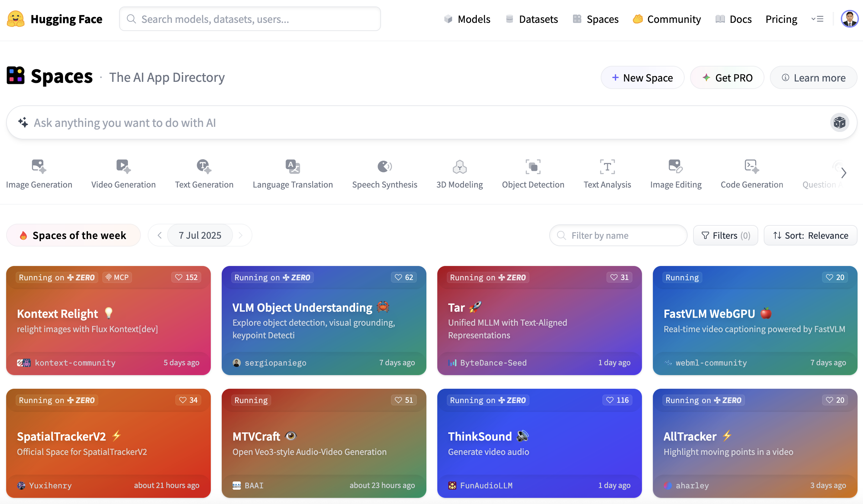Like VLM Object Understanding (62 hearts)

coord(404,277)
